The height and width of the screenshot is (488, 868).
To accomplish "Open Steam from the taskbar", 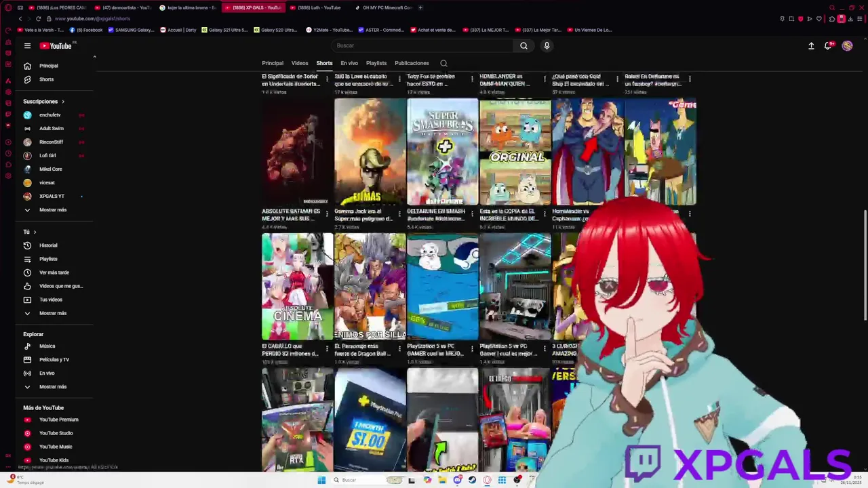I will (472, 480).
